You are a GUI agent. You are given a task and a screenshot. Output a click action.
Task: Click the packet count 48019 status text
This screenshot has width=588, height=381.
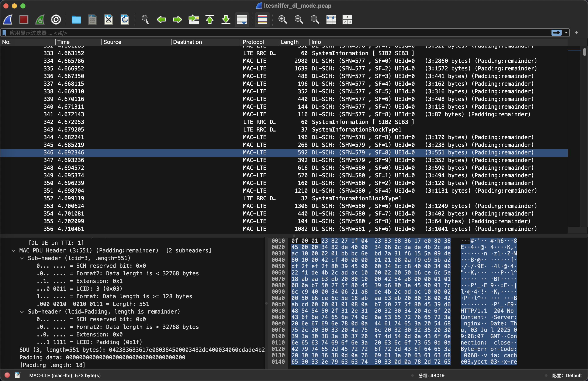(x=431, y=375)
